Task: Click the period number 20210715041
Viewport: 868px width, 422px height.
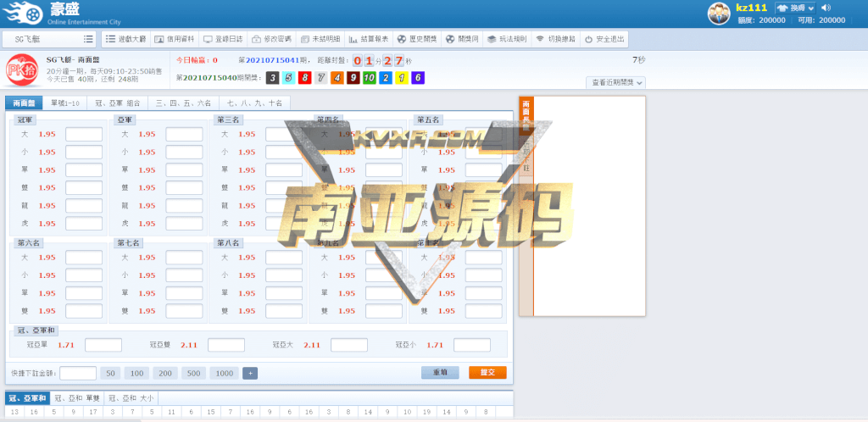Action: pos(272,60)
